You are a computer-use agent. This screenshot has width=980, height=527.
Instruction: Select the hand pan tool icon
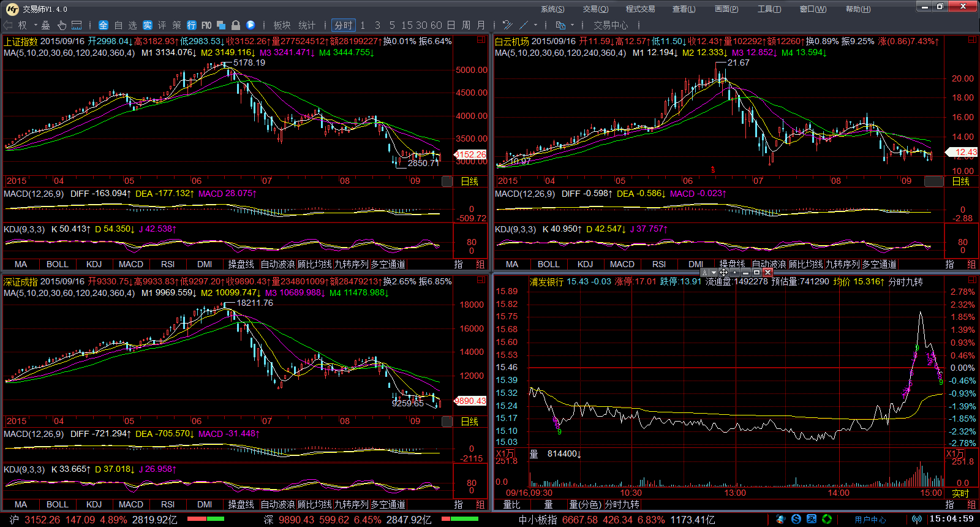pos(61,25)
